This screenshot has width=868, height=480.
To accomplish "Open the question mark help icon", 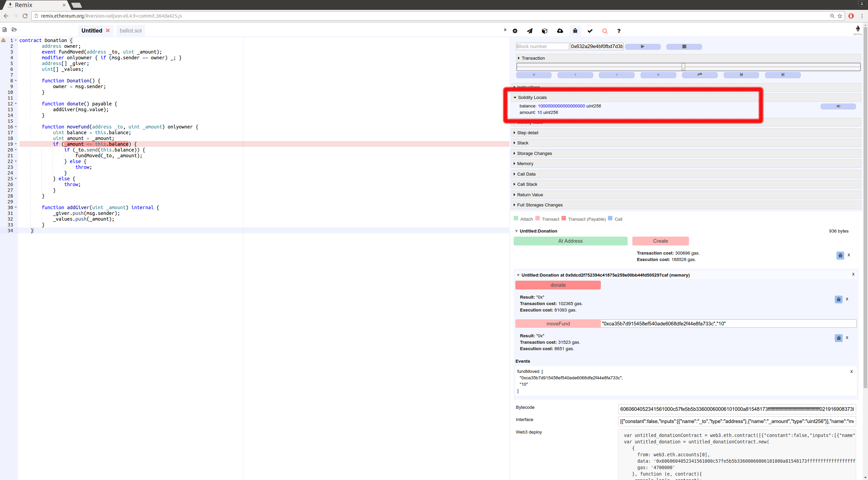I will coord(619,31).
